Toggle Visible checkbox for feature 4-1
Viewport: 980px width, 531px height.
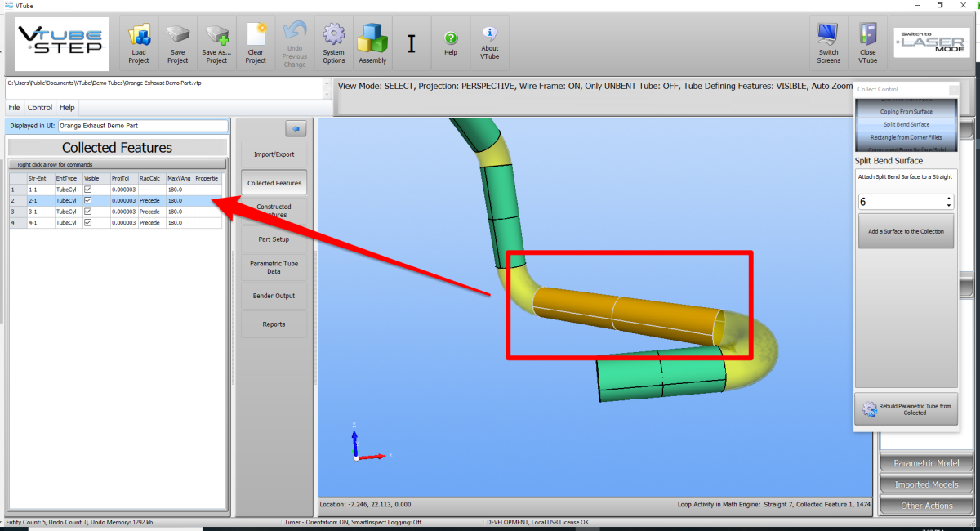click(88, 222)
